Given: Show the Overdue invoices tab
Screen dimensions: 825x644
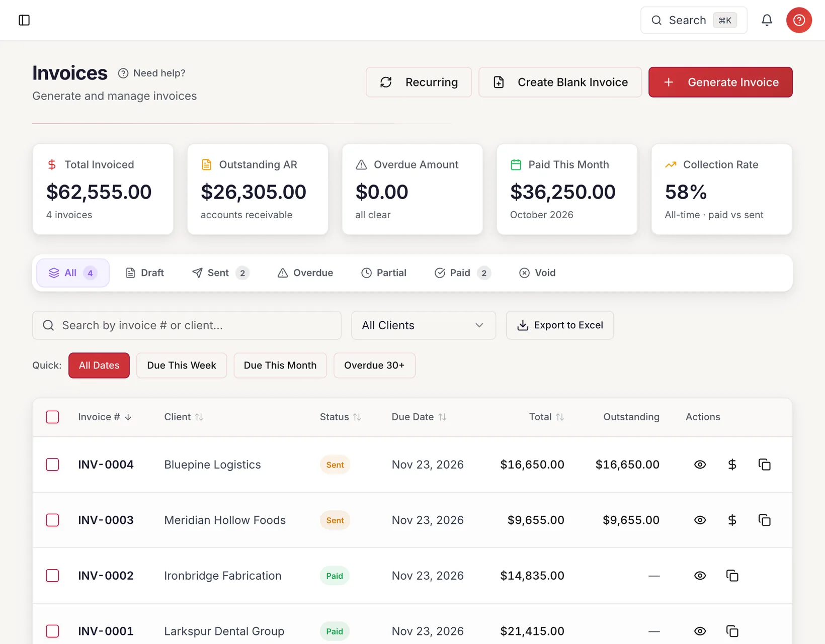Looking at the screenshot, I should coord(305,273).
